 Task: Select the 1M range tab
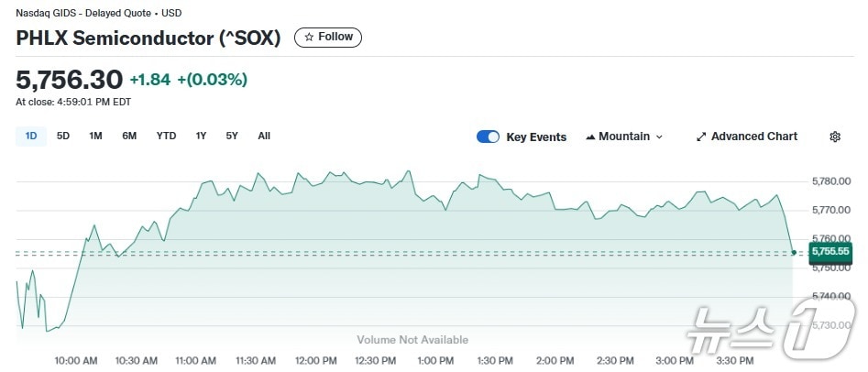pyautogui.click(x=95, y=137)
